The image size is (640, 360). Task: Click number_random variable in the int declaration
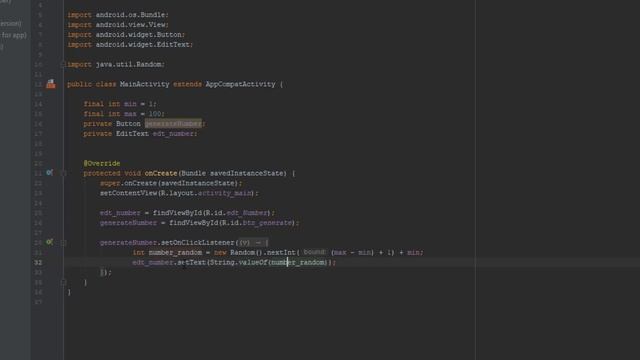(175, 253)
